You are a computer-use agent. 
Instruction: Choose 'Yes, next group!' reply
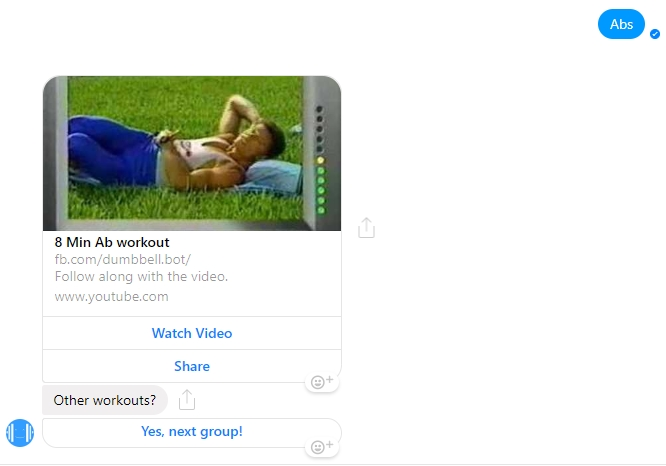pyautogui.click(x=192, y=432)
